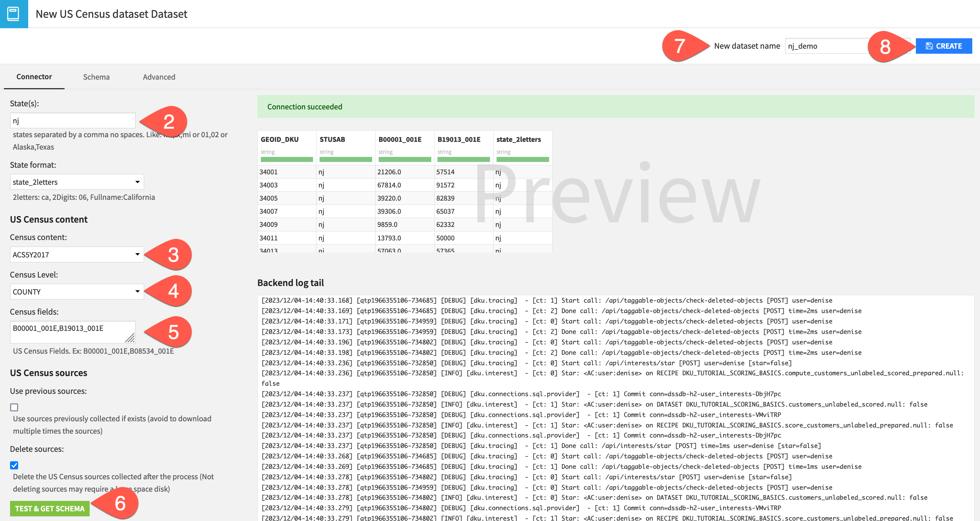Click the value 57514 in preview

pyautogui.click(x=446, y=172)
